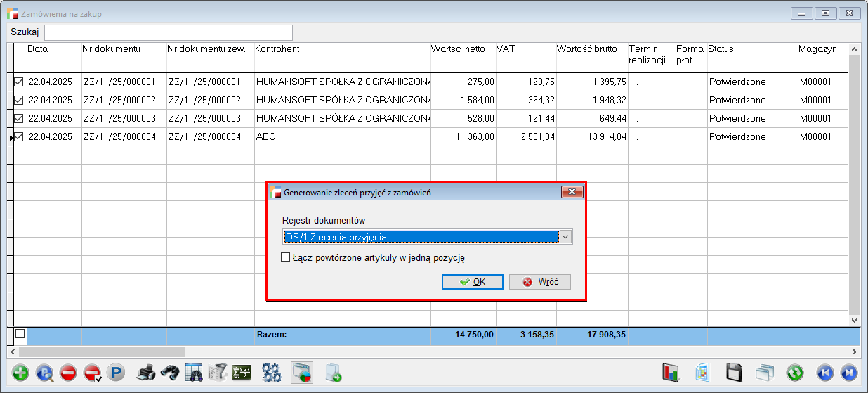Enable 'Łącz powtórzone artykuły w jedną pozycję'
868x393 pixels.
[286, 258]
